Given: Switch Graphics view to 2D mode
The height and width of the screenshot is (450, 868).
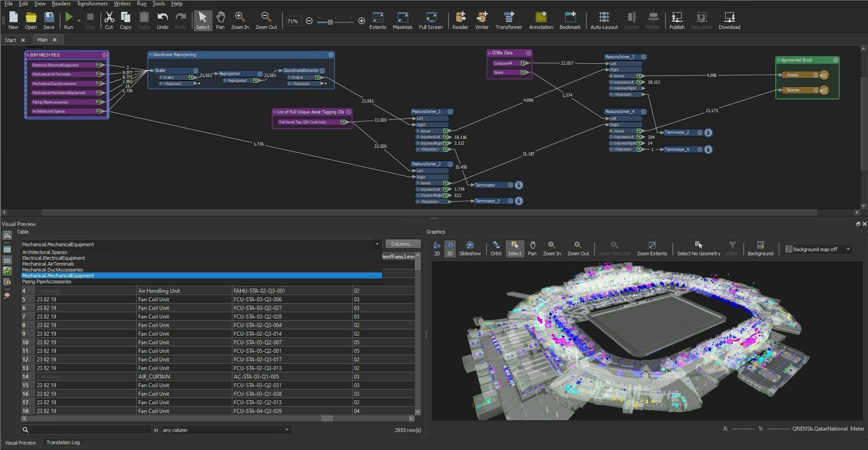Looking at the screenshot, I should 437,248.
